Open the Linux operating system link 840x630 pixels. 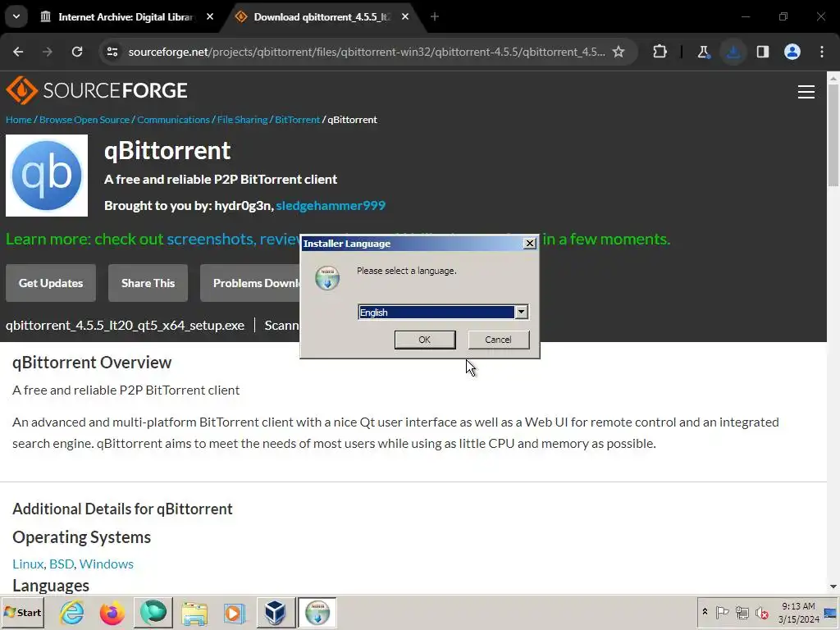point(28,564)
